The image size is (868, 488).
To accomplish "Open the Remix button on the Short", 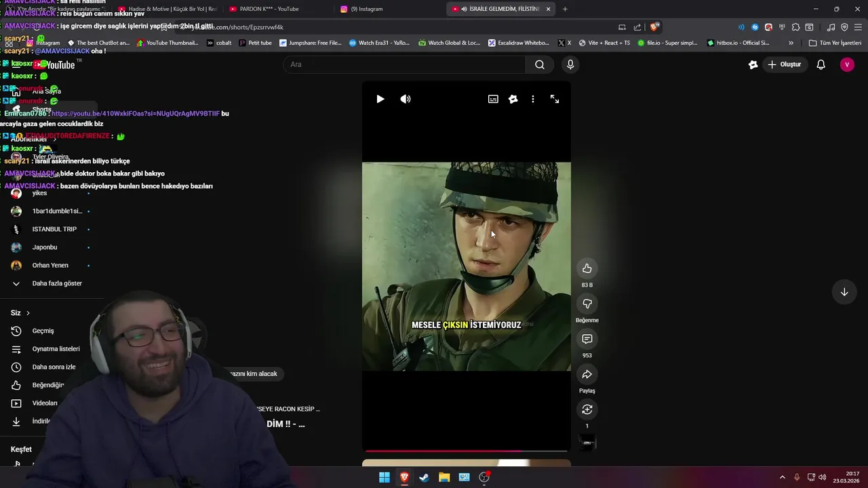I will 587,409.
